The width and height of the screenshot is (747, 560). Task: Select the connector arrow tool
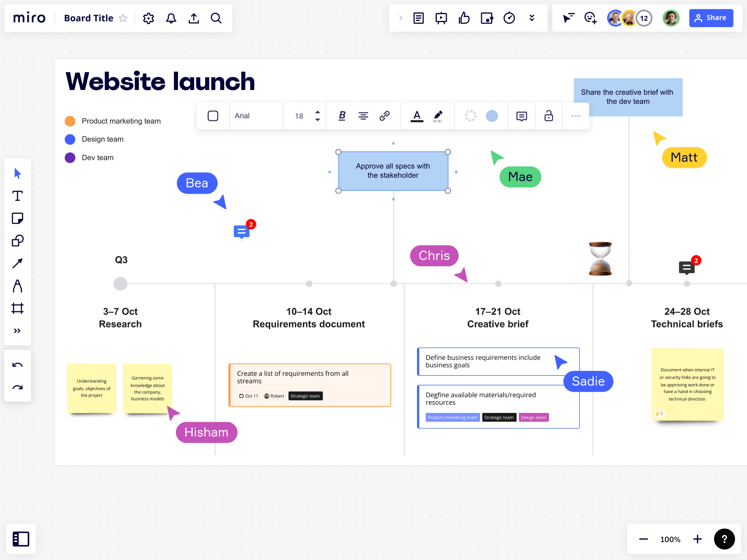pyautogui.click(x=18, y=263)
